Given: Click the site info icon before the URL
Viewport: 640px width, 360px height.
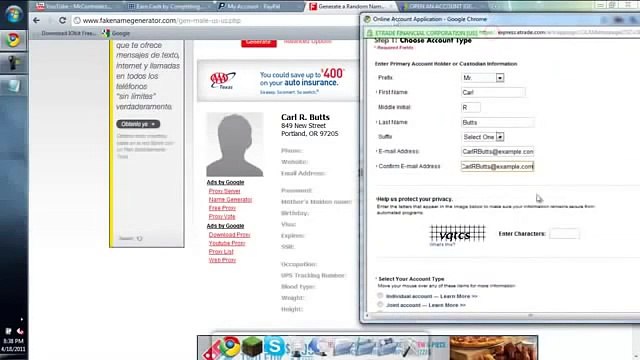Looking at the screenshot, I should coord(77,20).
